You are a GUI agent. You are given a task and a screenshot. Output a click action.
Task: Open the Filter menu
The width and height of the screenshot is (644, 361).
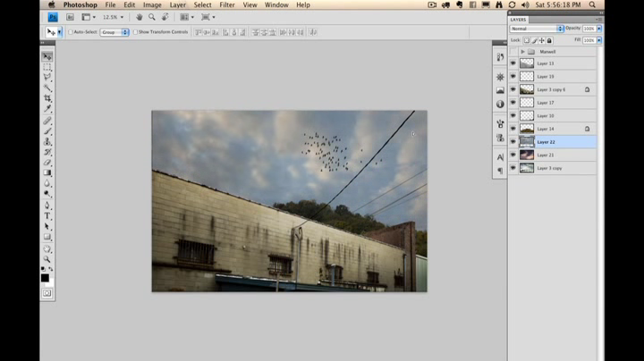point(226,5)
